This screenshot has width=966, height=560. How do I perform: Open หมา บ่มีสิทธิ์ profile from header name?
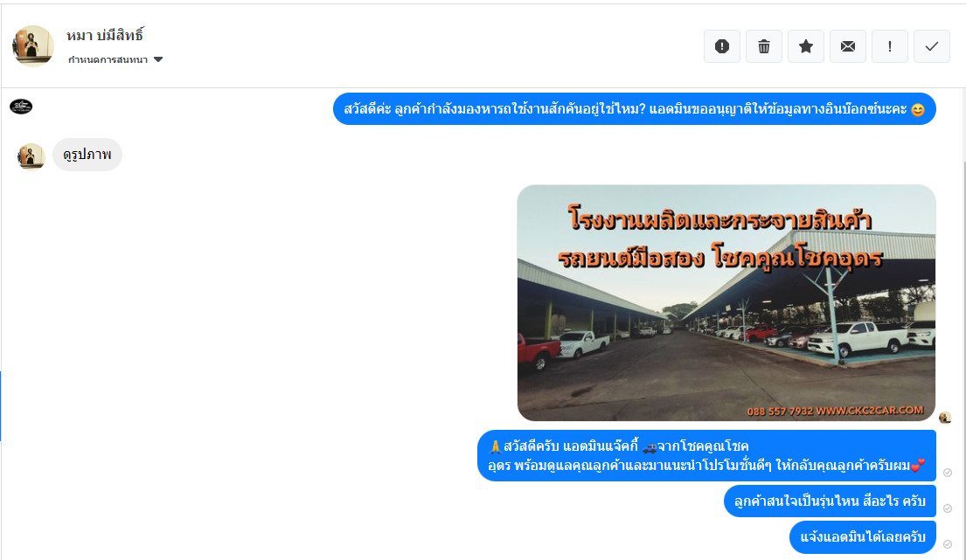(x=105, y=36)
